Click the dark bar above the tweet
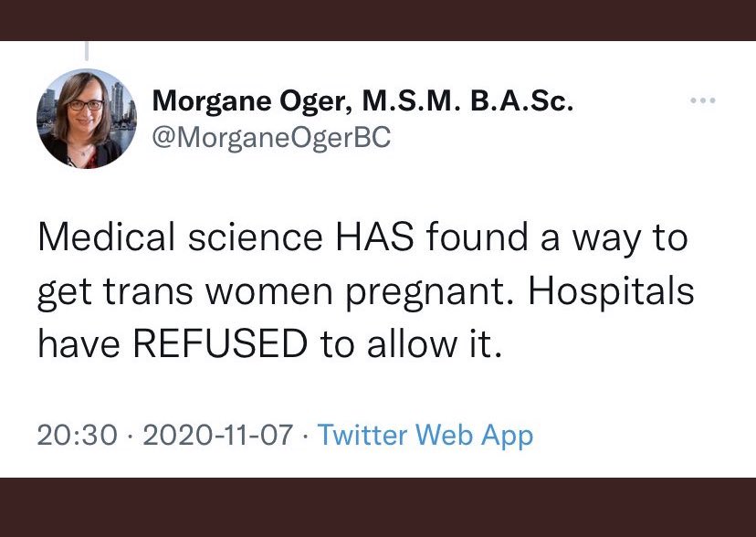The width and height of the screenshot is (756, 537). (378, 20)
